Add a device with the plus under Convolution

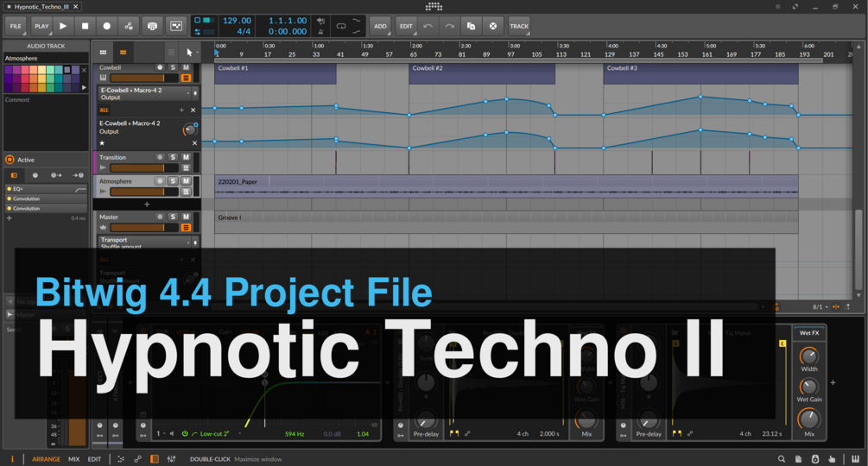coord(9,218)
